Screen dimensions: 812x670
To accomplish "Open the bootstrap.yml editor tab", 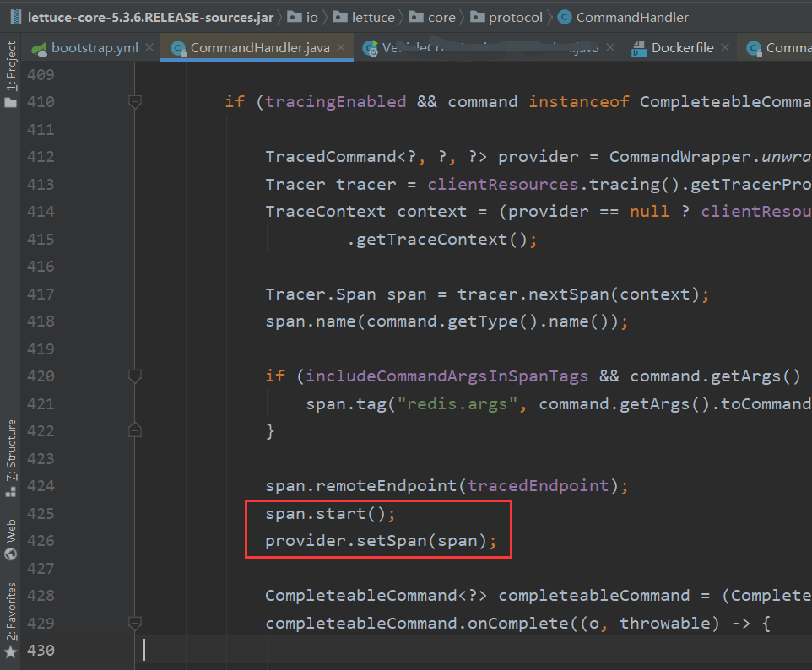I will 85,47.
